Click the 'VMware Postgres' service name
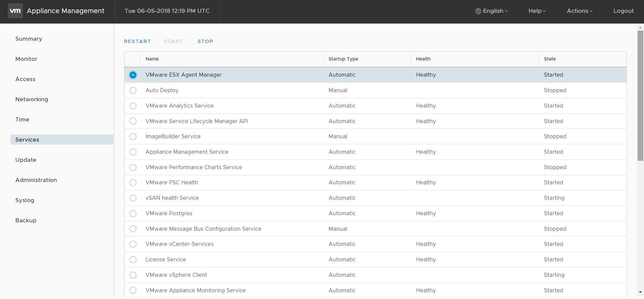 pyautogui.click(x=169, y=213)
